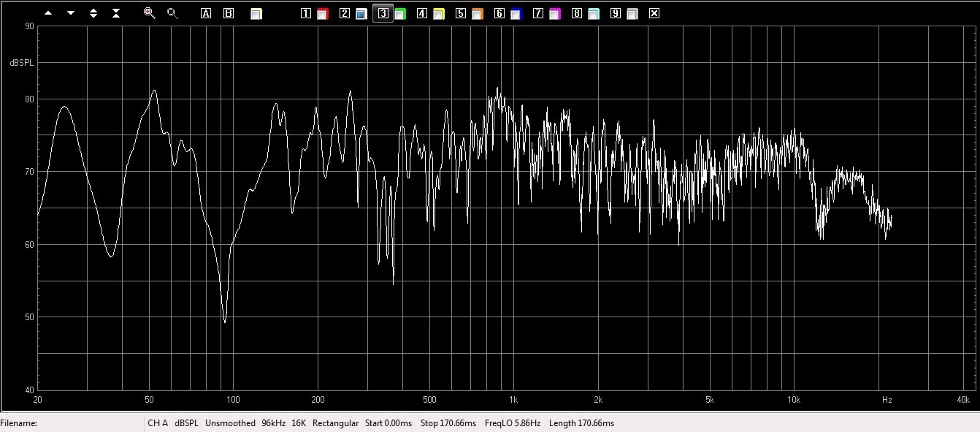Viewport: 980px width, 432px height.
Task: Click the yellow overlay 4 color icon
Action: 438,13
